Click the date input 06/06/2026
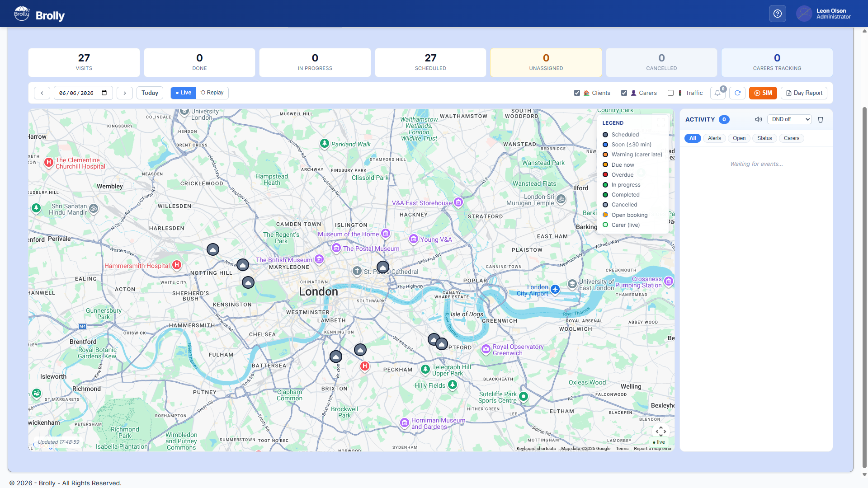This screenshot has width=868, height=488. pos(83,93)
